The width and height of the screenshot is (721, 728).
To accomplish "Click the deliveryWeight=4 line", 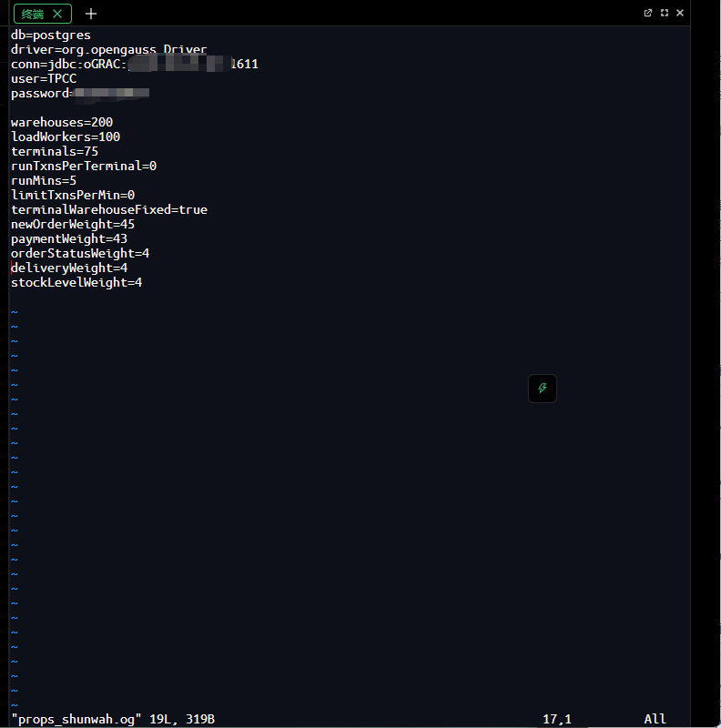I will (x=69, y=268).
